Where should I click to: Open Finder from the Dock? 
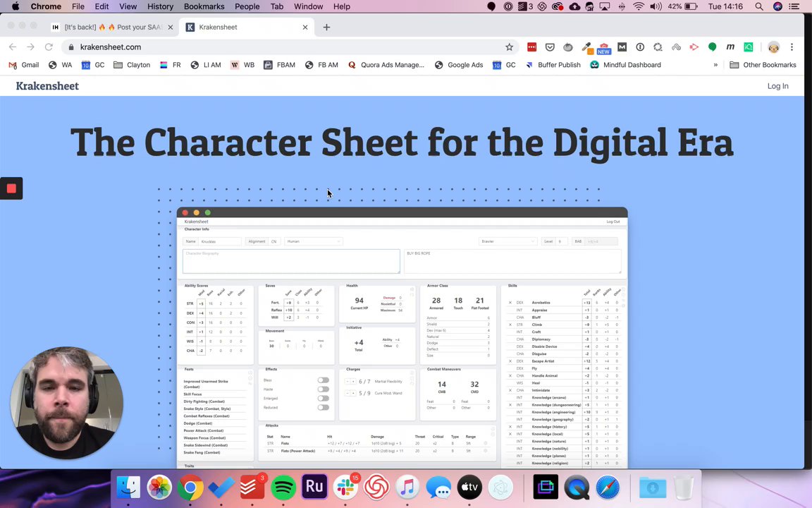[x=128, y=488]
